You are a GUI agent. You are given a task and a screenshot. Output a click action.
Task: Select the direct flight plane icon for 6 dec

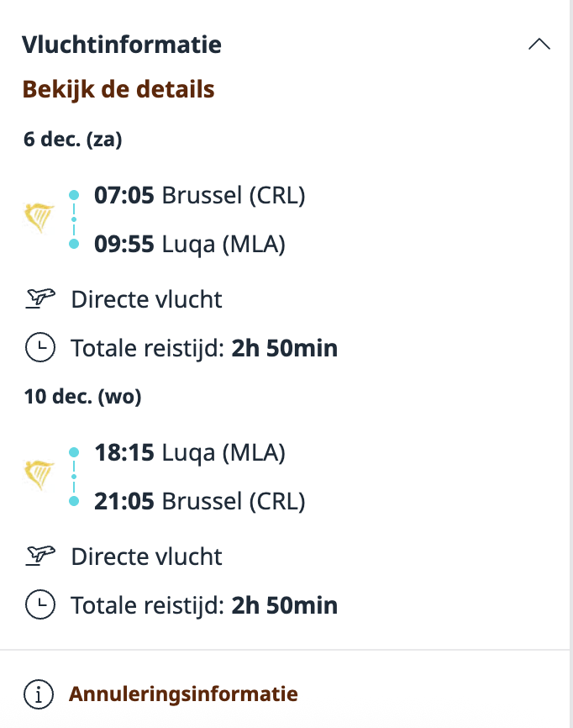(39, 298)
